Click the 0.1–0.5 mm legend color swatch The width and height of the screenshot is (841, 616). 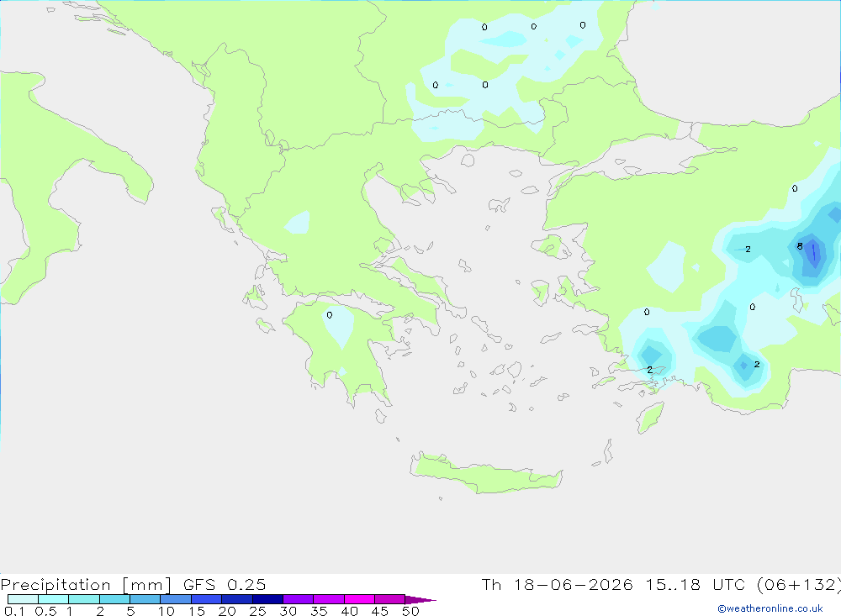23,599
